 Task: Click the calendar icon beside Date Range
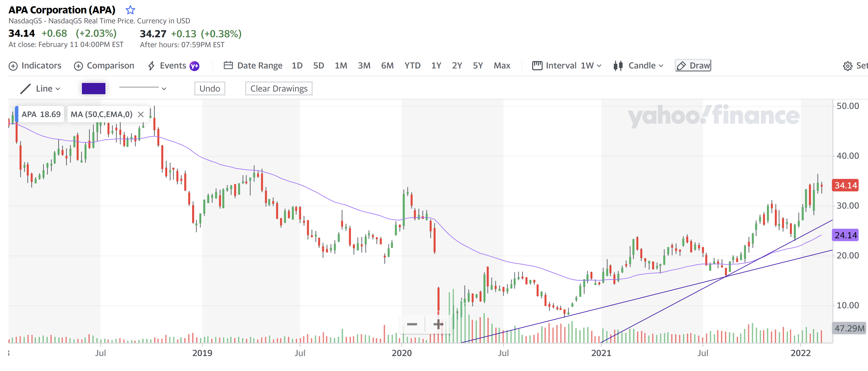(x=228, y=65)
